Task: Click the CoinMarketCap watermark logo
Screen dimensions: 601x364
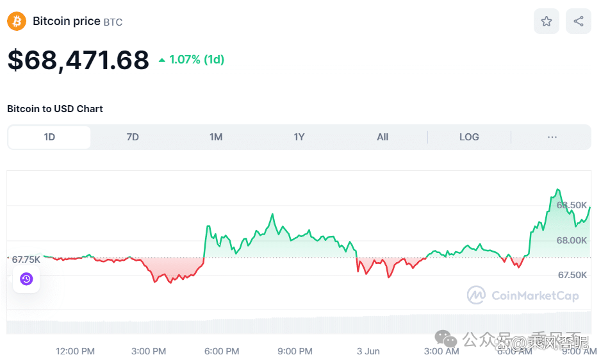Action: (523, 295)
